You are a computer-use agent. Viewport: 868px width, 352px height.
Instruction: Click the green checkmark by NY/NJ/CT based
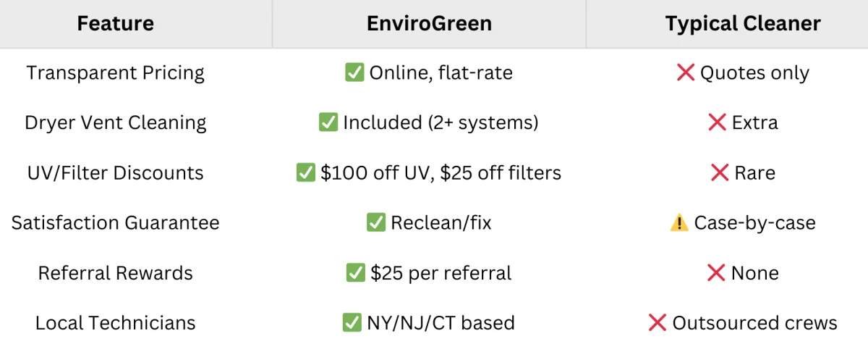tap(352, 322)
